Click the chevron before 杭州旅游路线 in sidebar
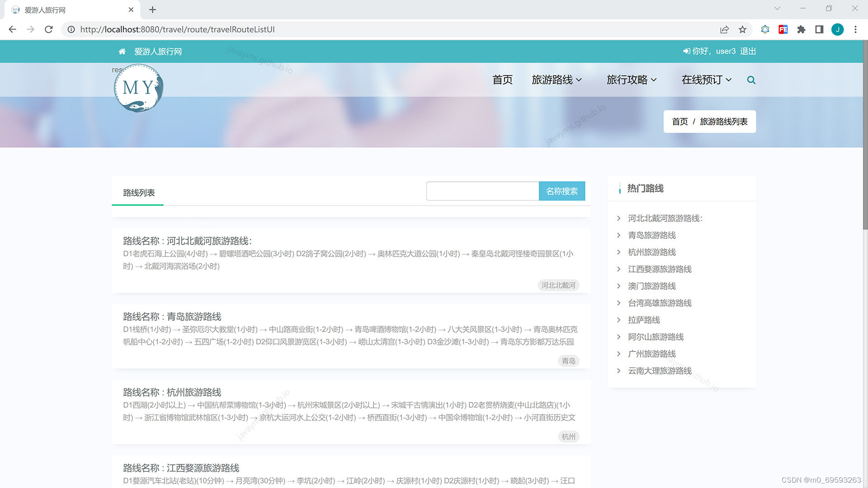The height and width of the screenshot is (488, 868). (619, 252)
